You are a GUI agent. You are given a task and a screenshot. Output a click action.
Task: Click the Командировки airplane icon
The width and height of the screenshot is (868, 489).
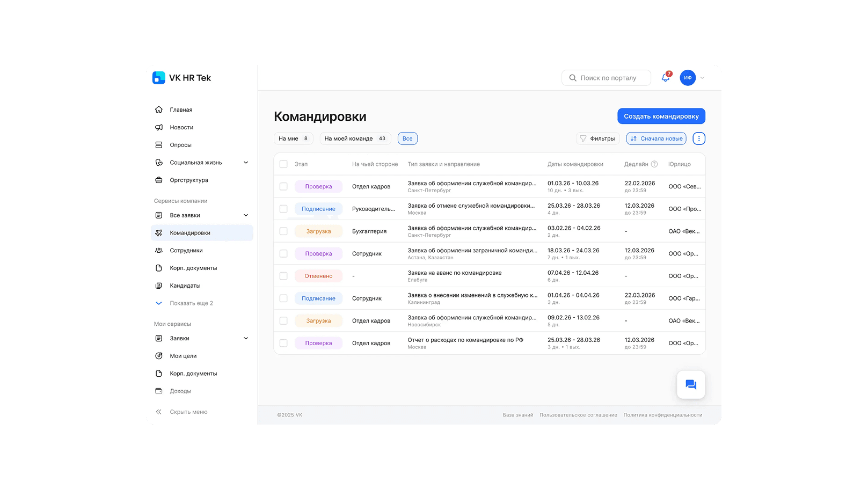(x=159, y=233)
